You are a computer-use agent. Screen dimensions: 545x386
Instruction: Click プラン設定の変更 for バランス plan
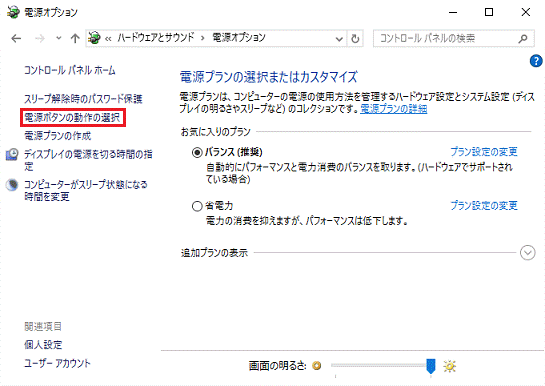point(484,152)
